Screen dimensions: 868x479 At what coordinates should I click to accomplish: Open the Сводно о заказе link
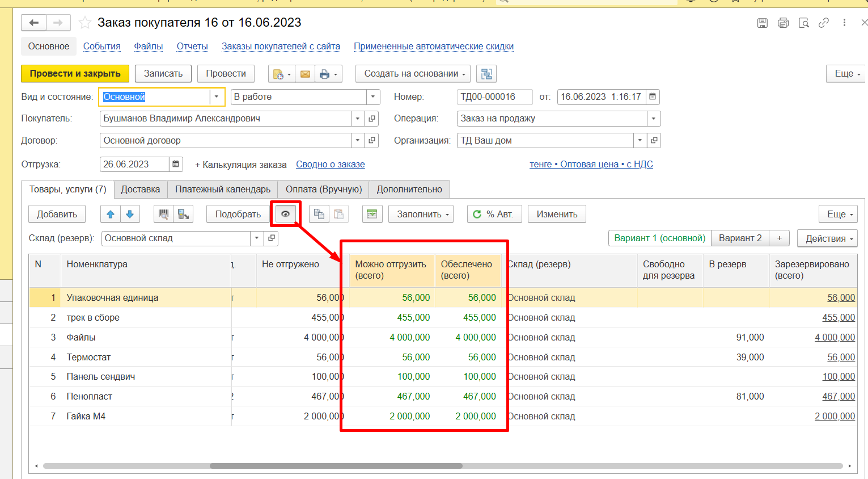coord(330,164)
